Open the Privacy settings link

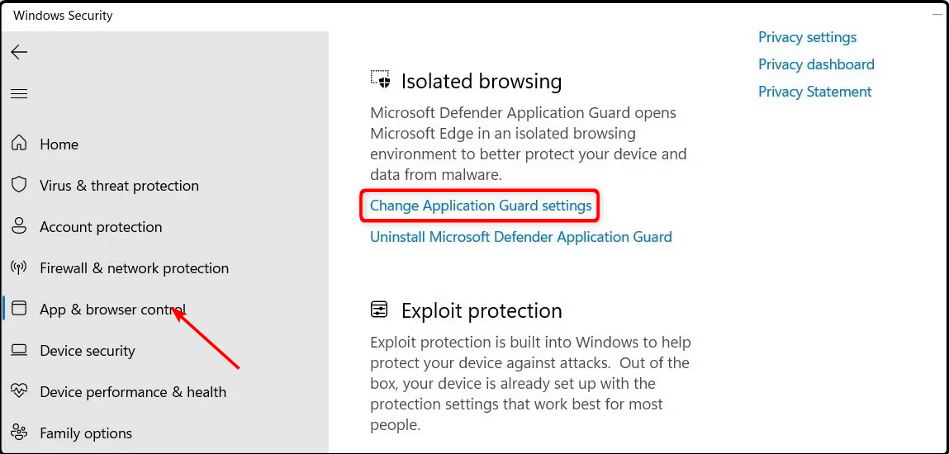pyautogui.click(x=807, y=38)
